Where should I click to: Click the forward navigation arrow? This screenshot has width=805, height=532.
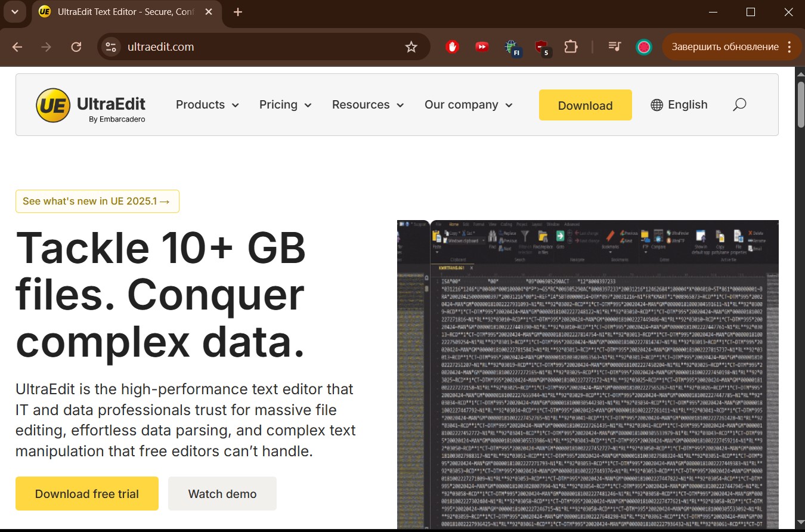click(x=47, y=47)
